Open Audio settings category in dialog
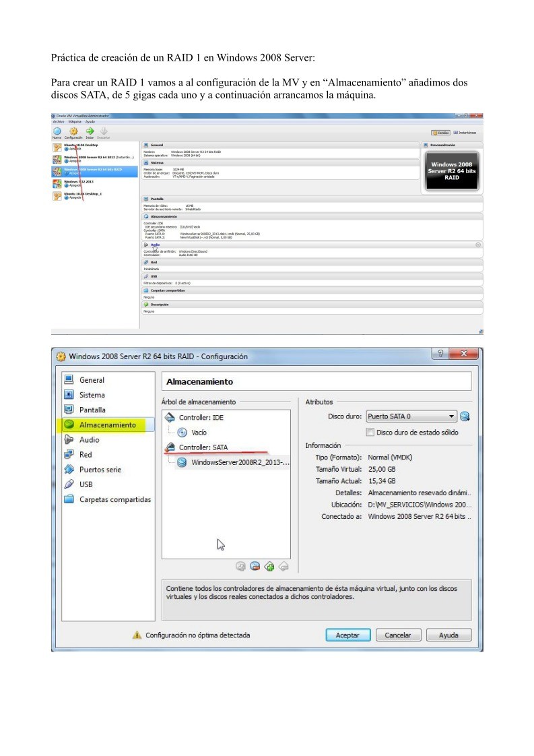Image resolution: width=534 pixels, height=756 pixels. pos(89,440)
